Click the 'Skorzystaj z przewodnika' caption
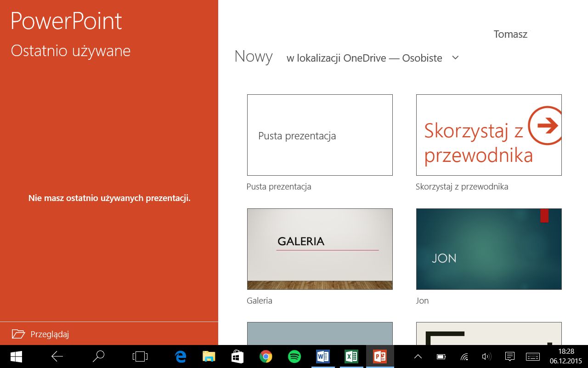The height and width of the screenshot is (368, 588). click(462, 187)
